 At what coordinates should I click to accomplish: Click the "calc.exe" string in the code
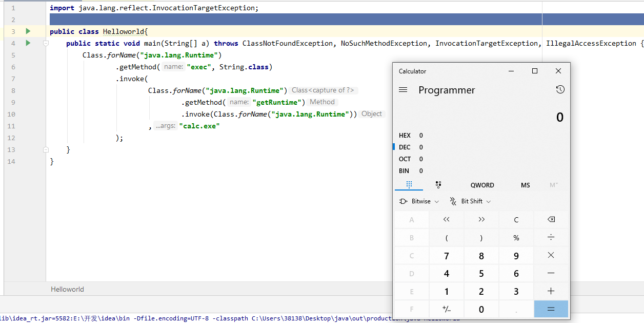(x=199, y=126)
